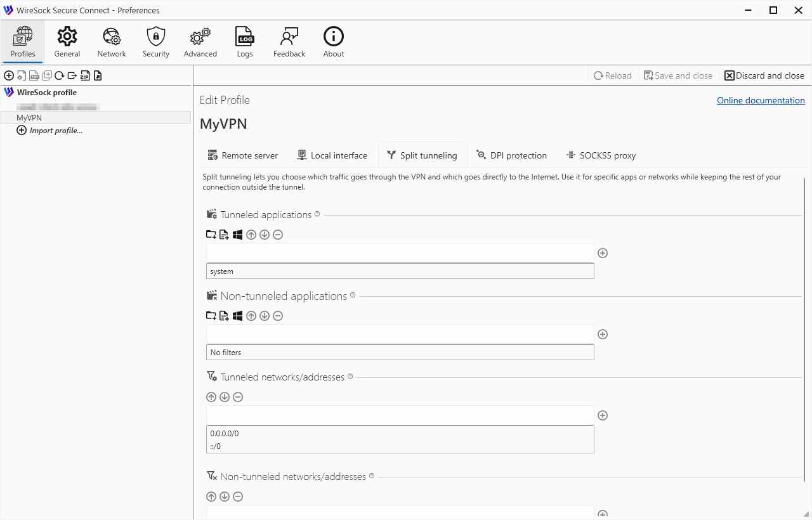Switch to Local interface tab
The image size is (812, 520).
(332, 155)
